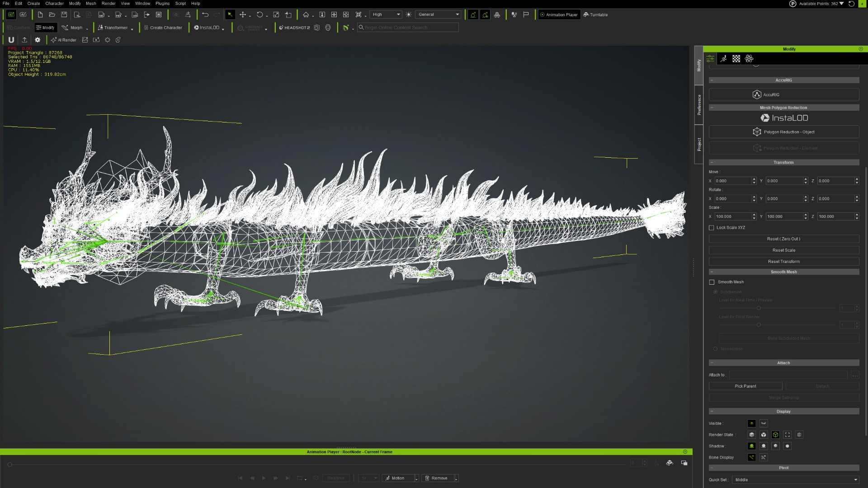
Task: Switch to the Preference side tab
Action: click(x=699, y=105)
